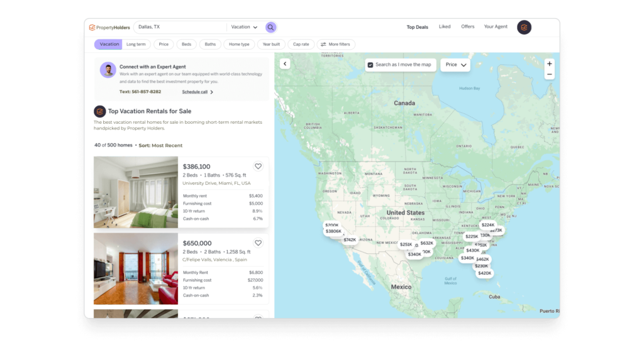Image resolution: width=644 pixels, height=362 pixels.
Task: Click the Schedule call link
Action: tap(197, 92)
